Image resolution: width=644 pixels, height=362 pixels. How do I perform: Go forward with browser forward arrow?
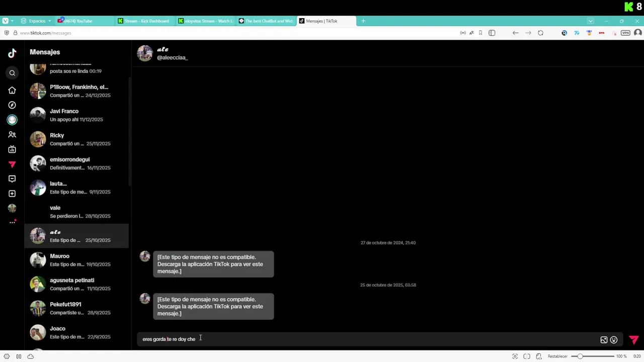click(x=528, y=33)
